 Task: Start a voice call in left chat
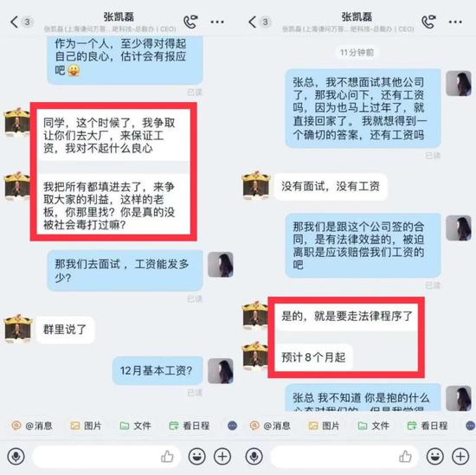pyautogui.click(x=190, y=22)
